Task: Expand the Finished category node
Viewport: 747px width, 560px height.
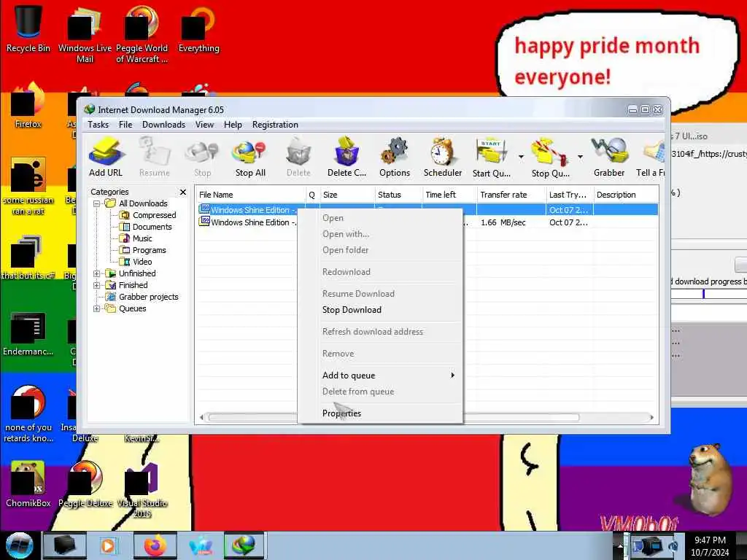Action: tap(97, 285)
